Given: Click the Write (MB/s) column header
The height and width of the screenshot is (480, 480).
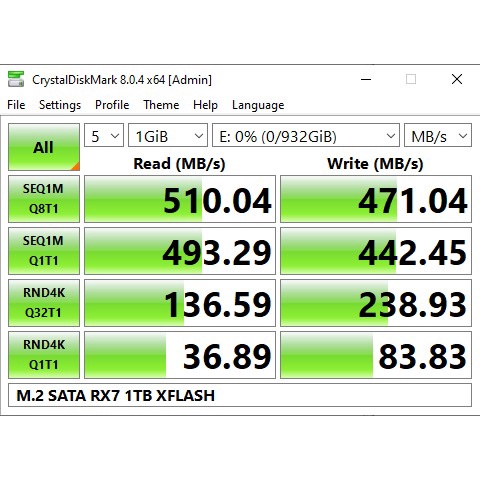Looking at the screenshot, I should (x=375, y=164).
